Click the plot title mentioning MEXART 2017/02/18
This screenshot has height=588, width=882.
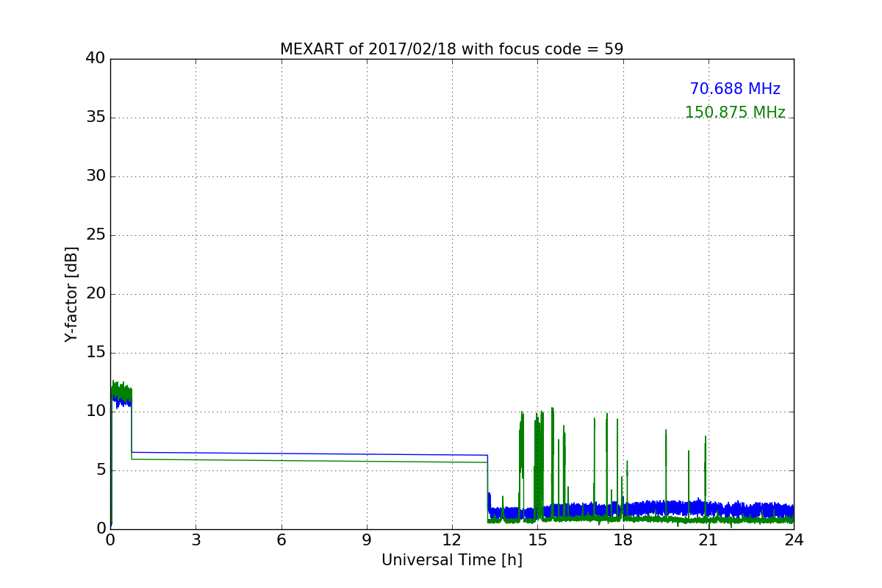coord(451,49)
